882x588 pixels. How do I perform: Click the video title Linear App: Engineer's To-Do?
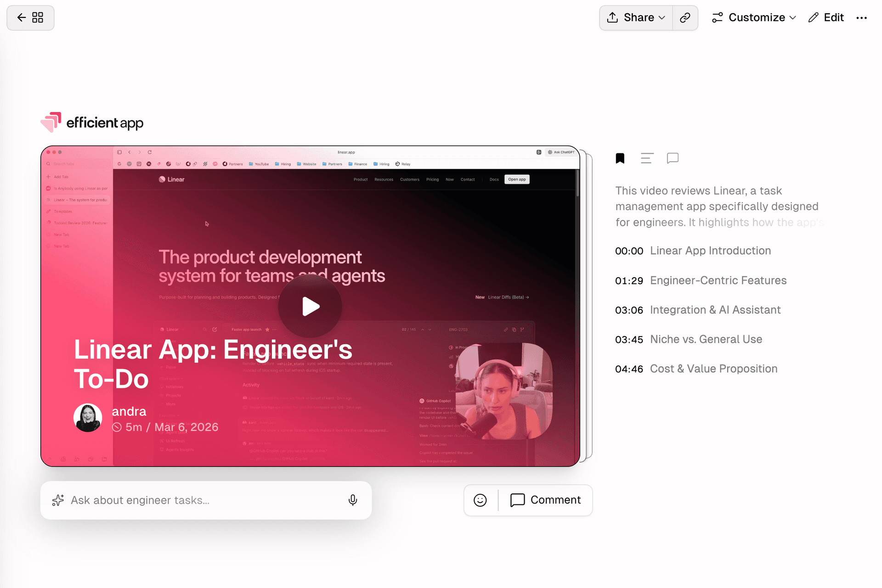[213, 364]
